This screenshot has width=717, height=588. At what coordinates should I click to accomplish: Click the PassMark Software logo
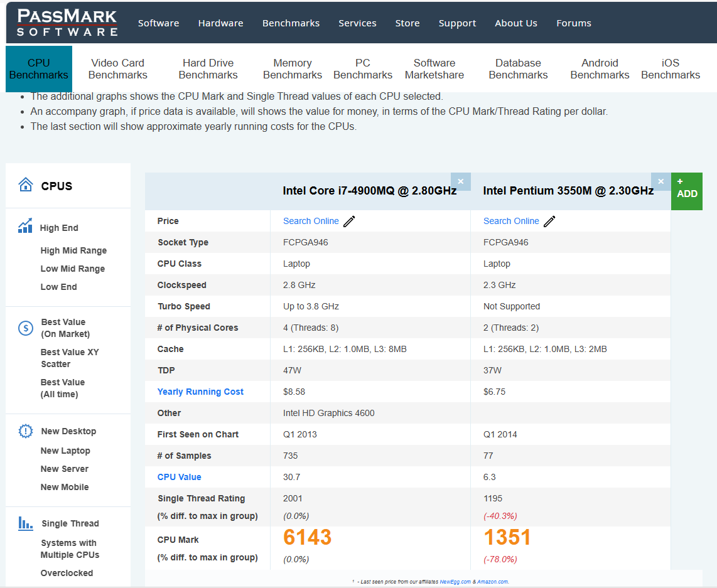[67, 23]
